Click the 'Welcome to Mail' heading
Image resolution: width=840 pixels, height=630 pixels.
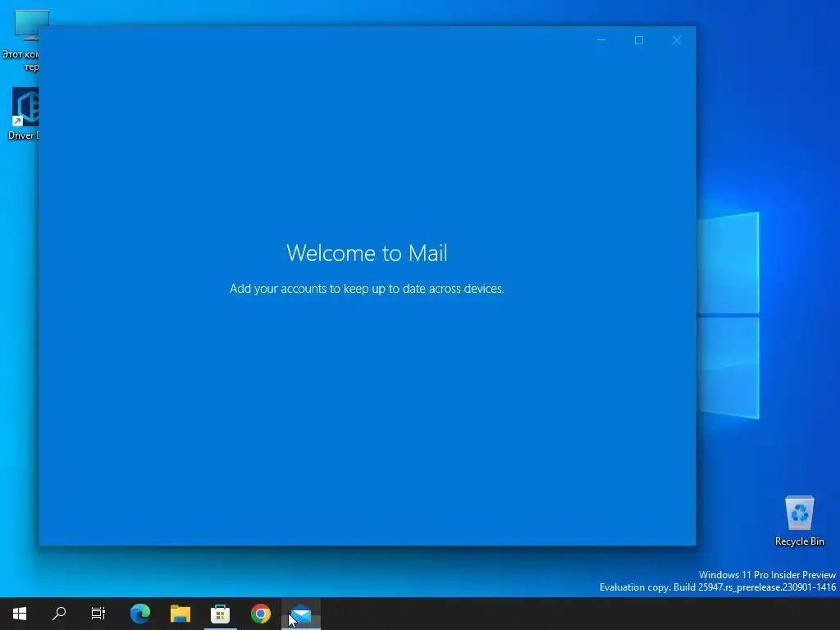click(x=367, y=253)
